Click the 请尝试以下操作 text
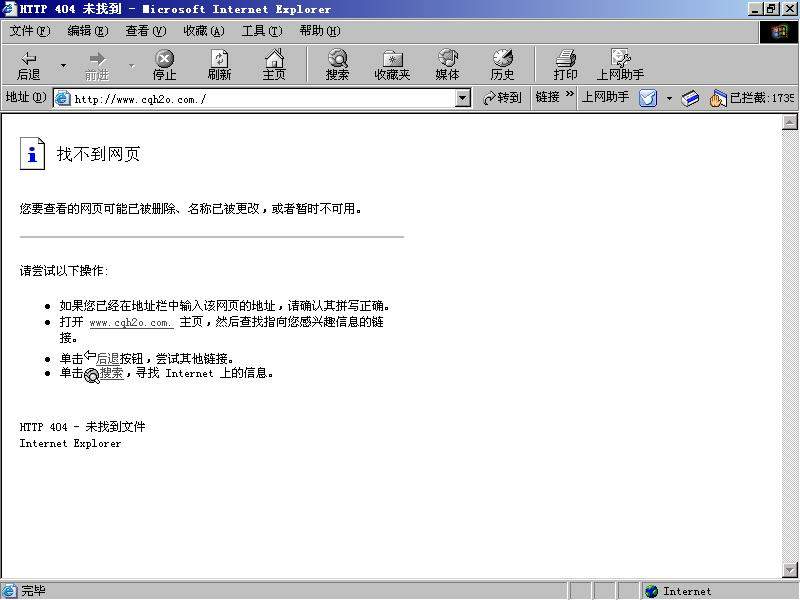 coord(64,270)
